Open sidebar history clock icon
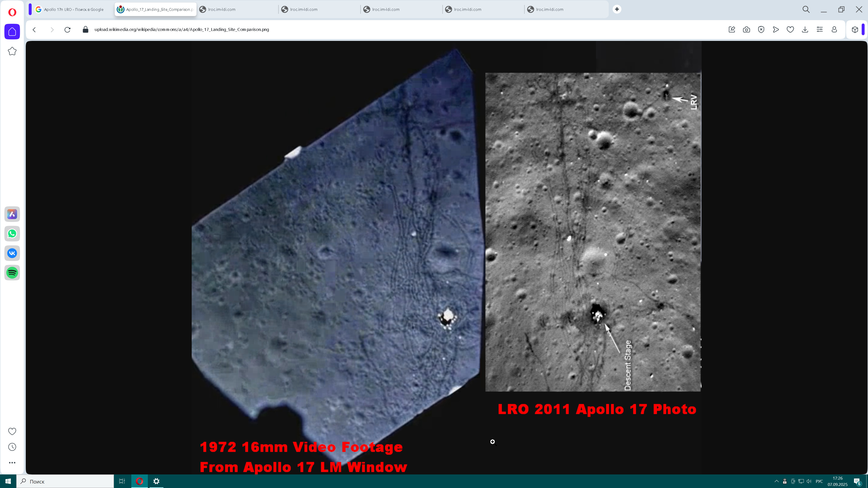The height and width of the screenshot is (488, 868). [12, 447]
